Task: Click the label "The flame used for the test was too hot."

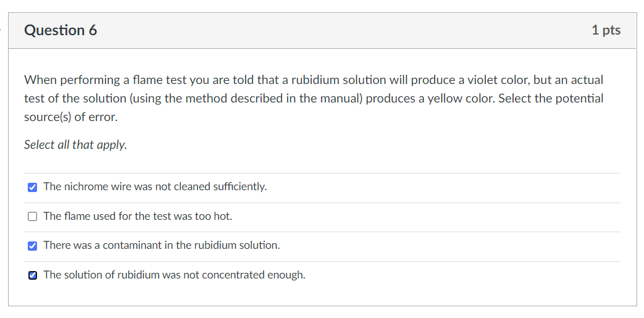Action: [x=138, y=216]
